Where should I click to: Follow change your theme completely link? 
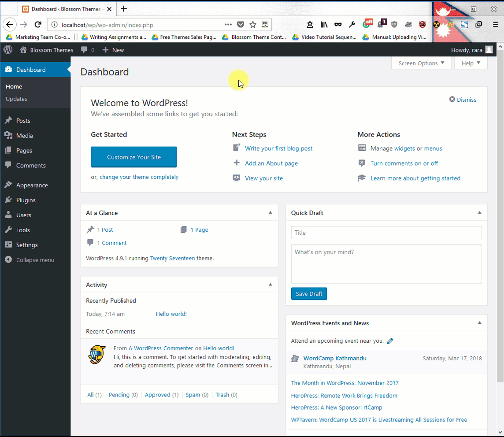click(139, 177)
